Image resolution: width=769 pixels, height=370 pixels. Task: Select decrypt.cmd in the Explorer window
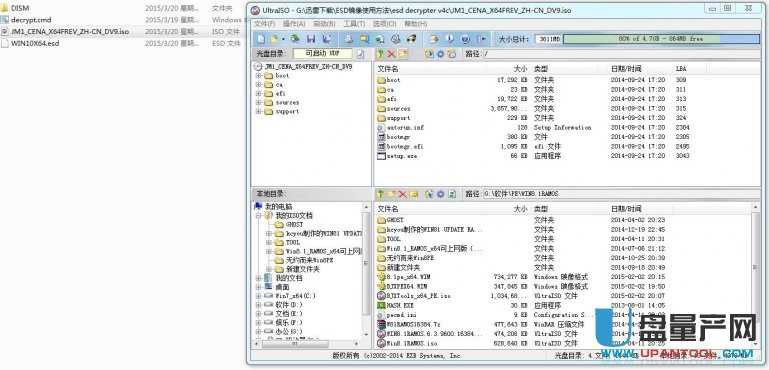(31, 20)
